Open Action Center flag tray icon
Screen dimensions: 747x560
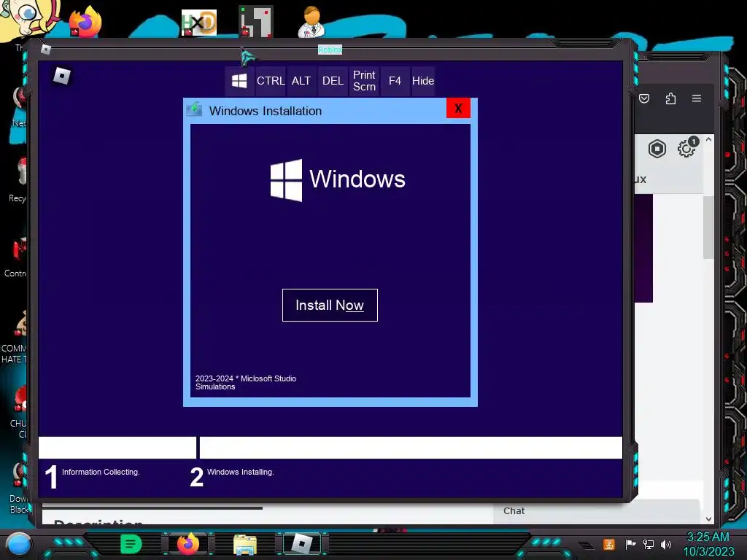coord(630,544)
